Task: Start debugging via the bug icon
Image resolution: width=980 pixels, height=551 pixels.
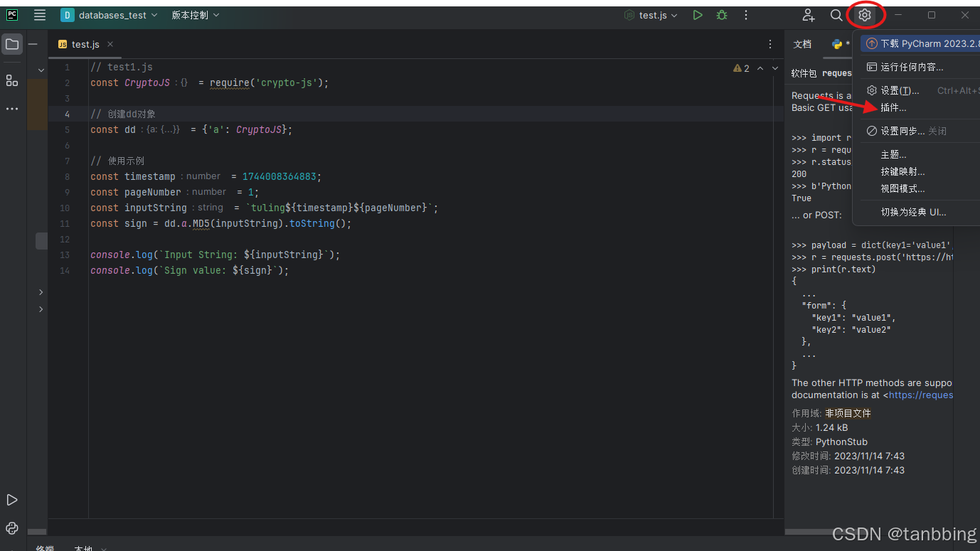Action: [721, 14]
